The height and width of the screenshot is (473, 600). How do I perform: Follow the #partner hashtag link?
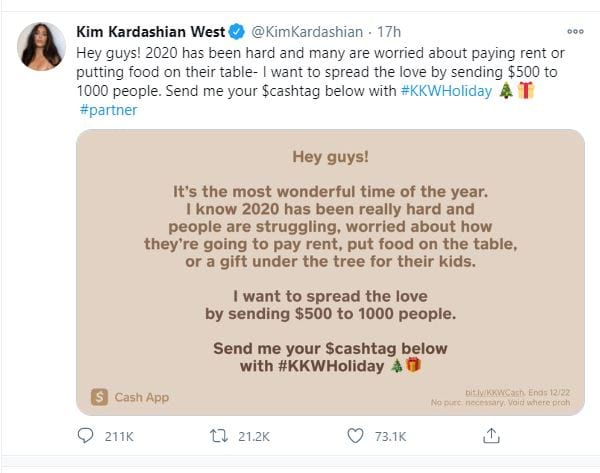point(108,110)
